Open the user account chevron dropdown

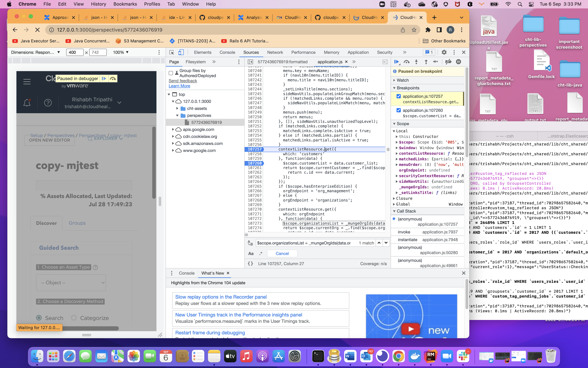(x=119, y=103)
